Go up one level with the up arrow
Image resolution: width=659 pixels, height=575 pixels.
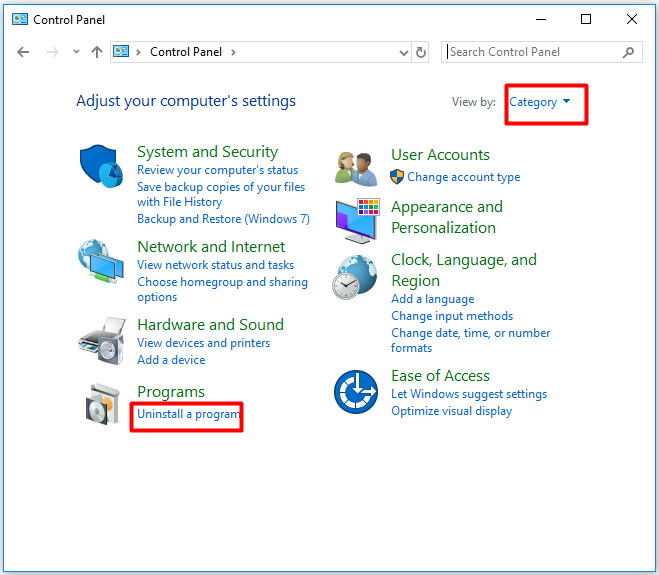coord(97,52)
